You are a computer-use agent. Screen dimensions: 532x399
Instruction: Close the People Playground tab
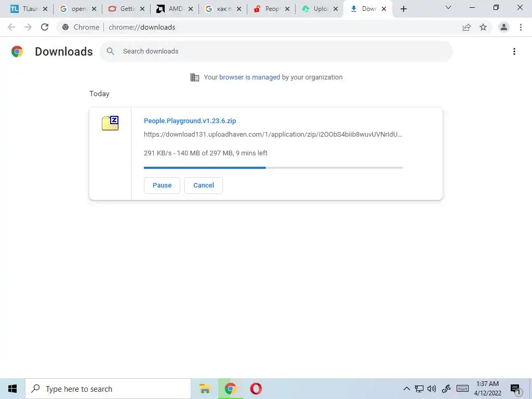point(287,9)
